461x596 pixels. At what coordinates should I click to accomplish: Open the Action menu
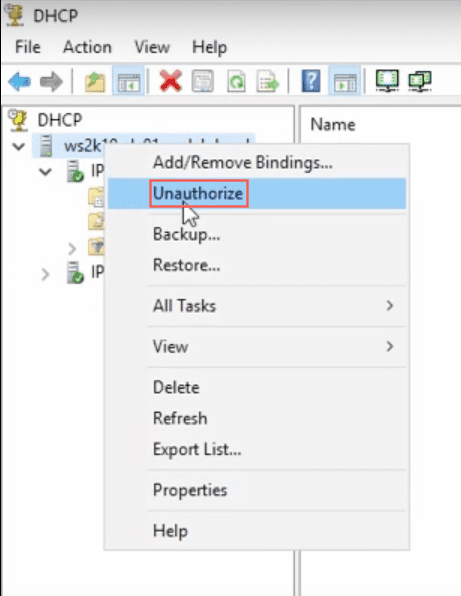pyautogui.click(x=87, y=47)
